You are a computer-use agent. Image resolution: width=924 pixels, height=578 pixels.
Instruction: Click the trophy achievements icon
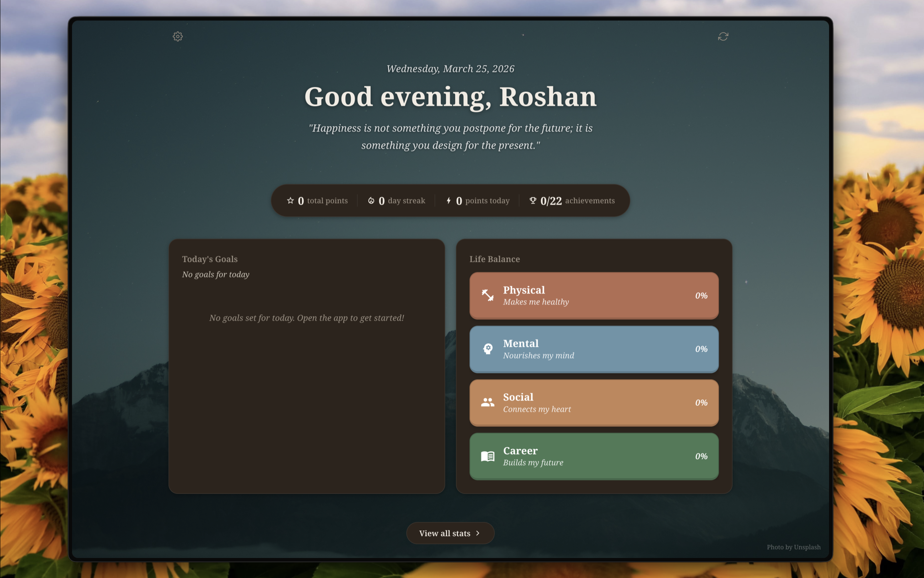pos(532,200)
